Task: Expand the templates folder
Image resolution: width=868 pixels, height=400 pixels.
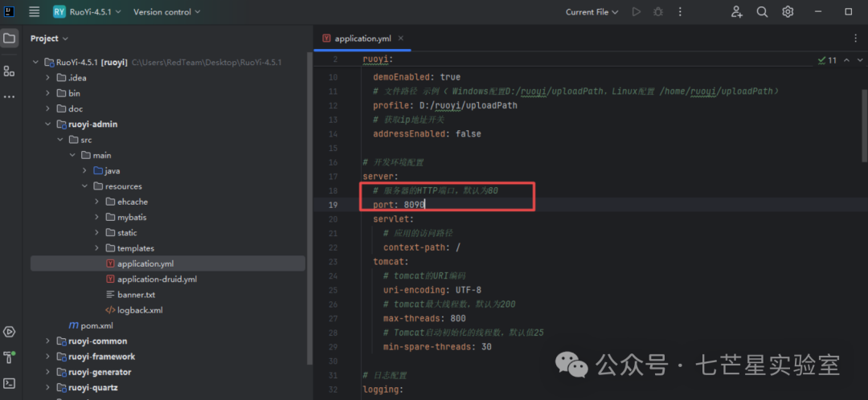Action: click(97, 248)
